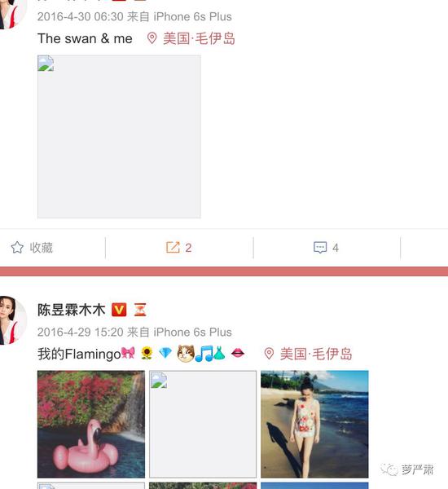
Task: Open 美国·毛伊岛 location link in Flamingo post
Action: point(316,354)
